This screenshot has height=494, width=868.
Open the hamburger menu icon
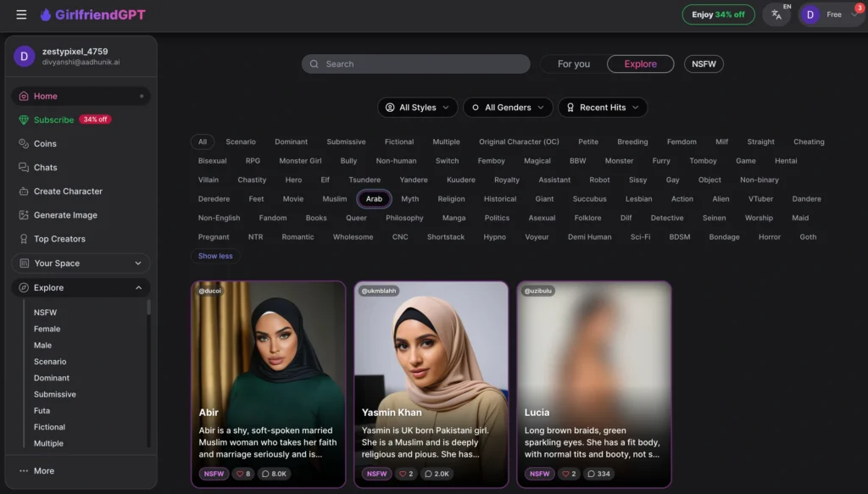(21, 15)
